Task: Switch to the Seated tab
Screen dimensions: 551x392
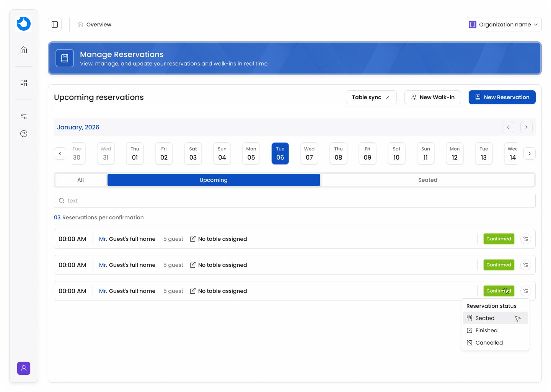Action: [x=428, y=180]
